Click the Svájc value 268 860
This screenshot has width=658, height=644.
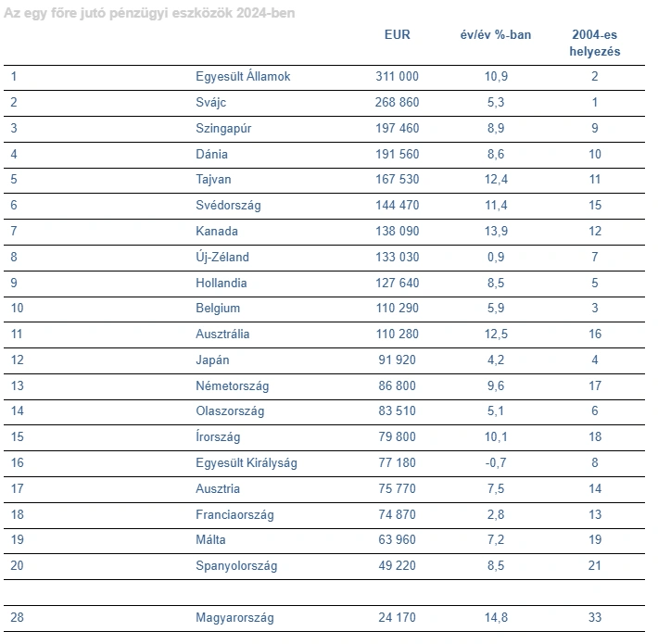397,102
